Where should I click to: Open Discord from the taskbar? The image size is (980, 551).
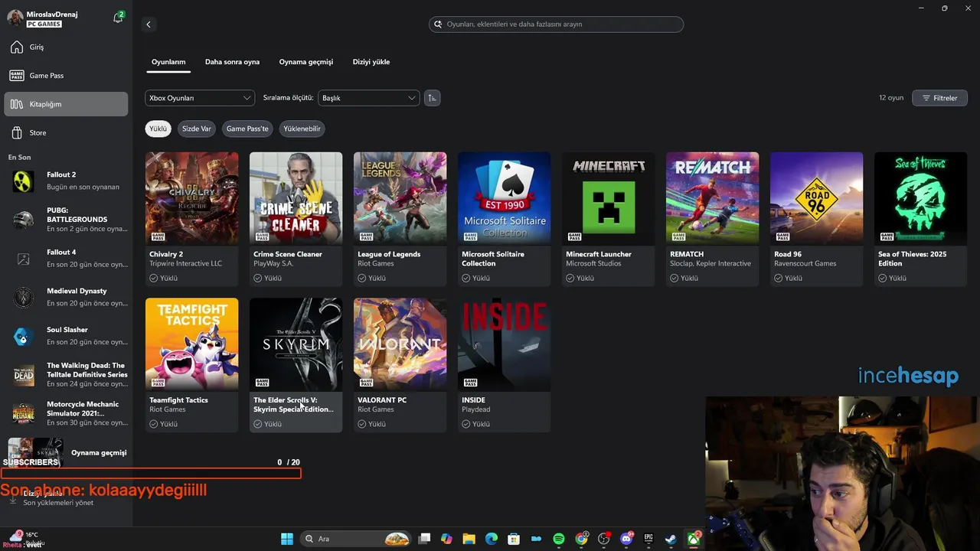626,539
